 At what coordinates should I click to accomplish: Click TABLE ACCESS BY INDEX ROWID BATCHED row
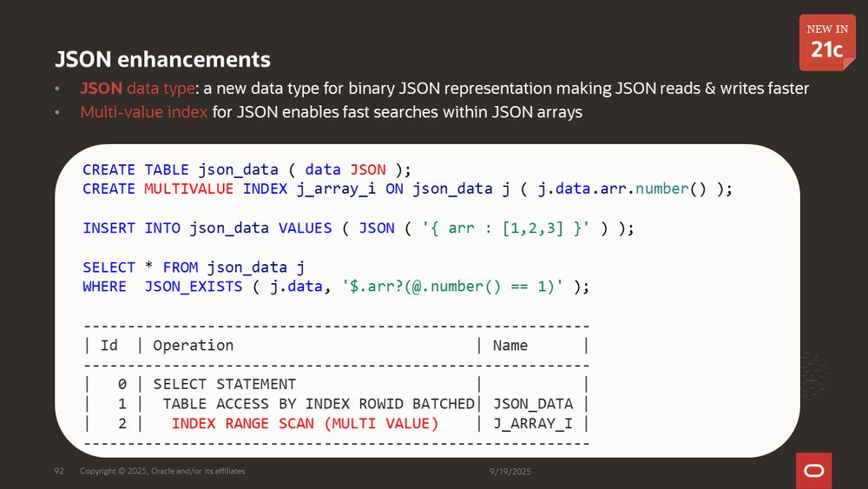click(x=335, y=404)
